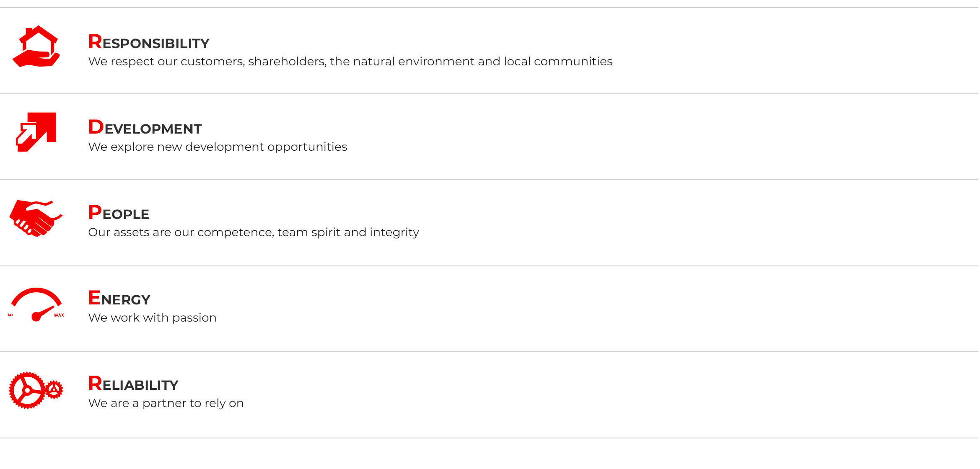Image resolution: width=980 pixels, height=469 pixels.
Task: Click the 'We work with passion' text
Action: 152,318
